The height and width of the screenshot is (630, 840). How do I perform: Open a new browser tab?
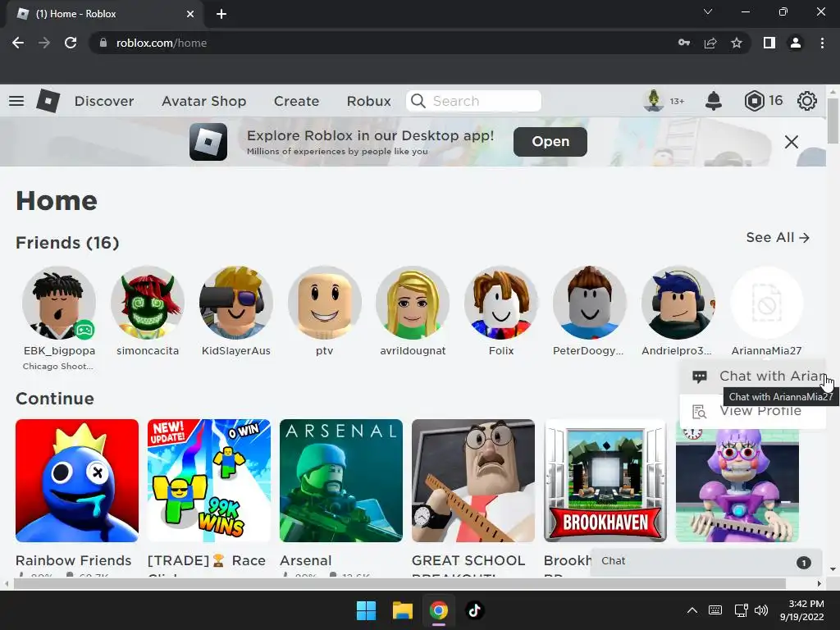tap(221, 14)
